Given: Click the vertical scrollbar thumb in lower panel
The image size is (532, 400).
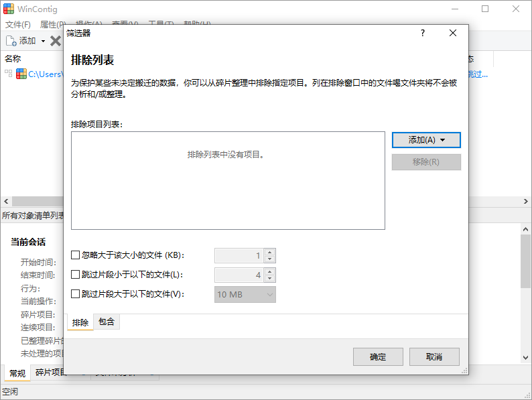Looking at the screenshot, I should [525, 261].
